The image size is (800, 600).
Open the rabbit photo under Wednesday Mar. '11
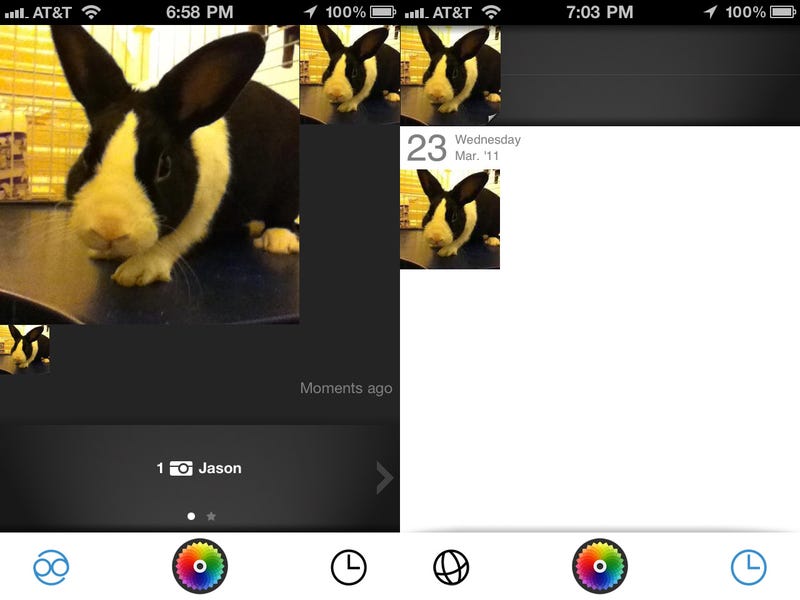(x=450, y=219)
